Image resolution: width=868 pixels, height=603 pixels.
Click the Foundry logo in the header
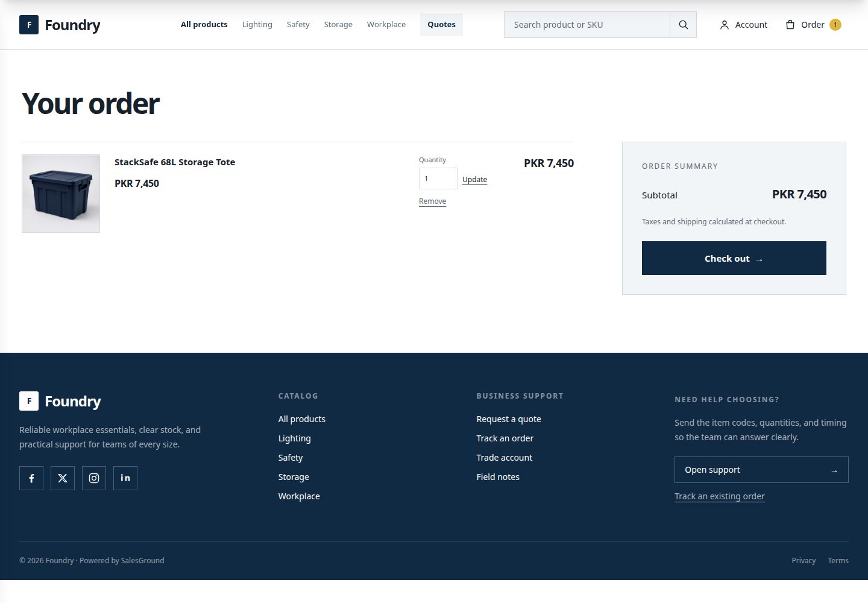click(60, 25)
